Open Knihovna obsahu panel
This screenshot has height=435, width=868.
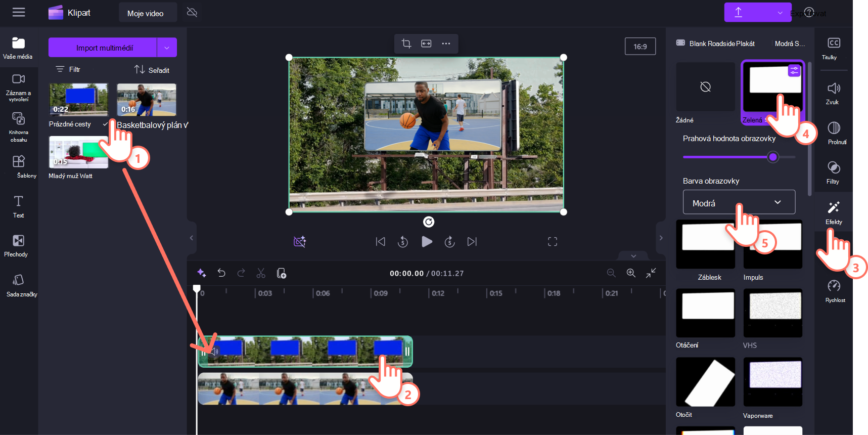[x=18, y=126]
